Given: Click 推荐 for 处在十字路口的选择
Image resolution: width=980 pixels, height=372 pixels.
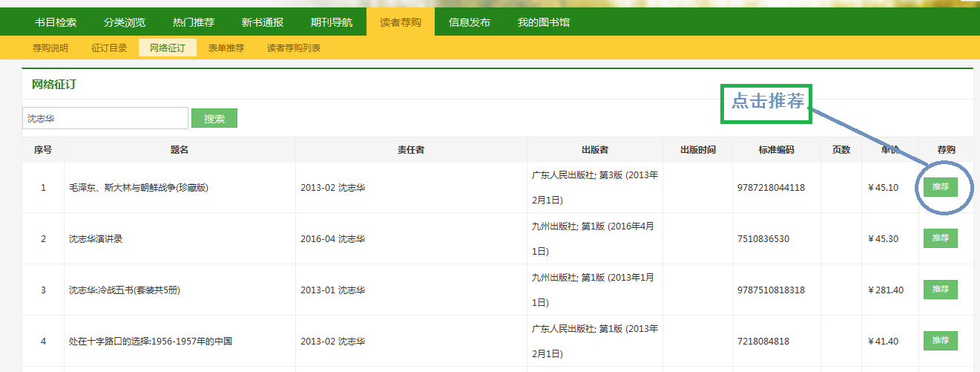Looking at the screenshot, I should tap(941, 341).
